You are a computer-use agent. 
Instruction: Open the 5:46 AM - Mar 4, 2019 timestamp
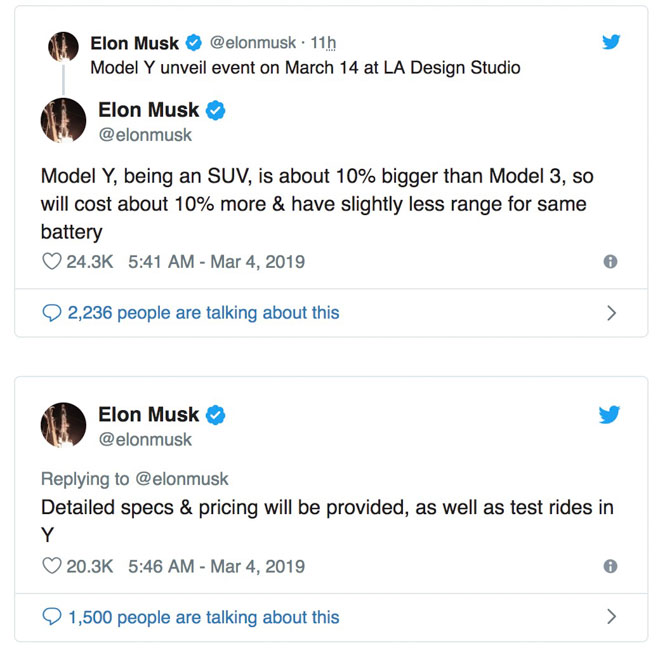coord(217,566)
